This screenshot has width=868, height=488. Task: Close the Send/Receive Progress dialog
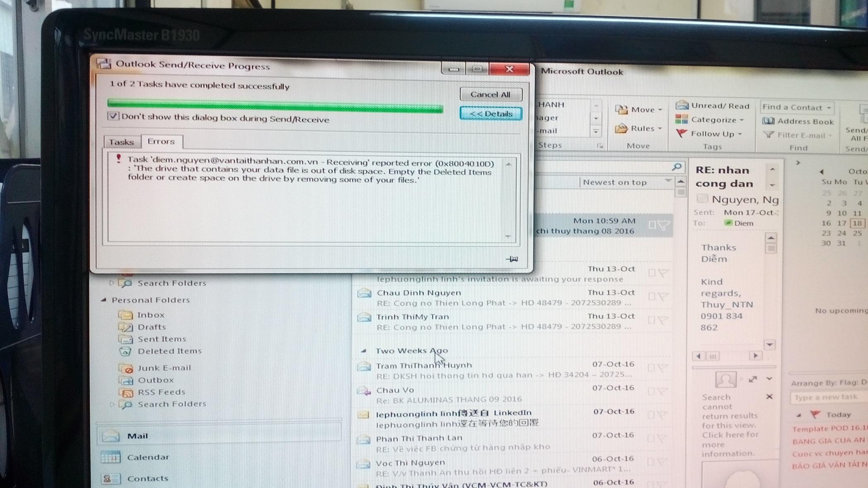click(x=510, y=69)
